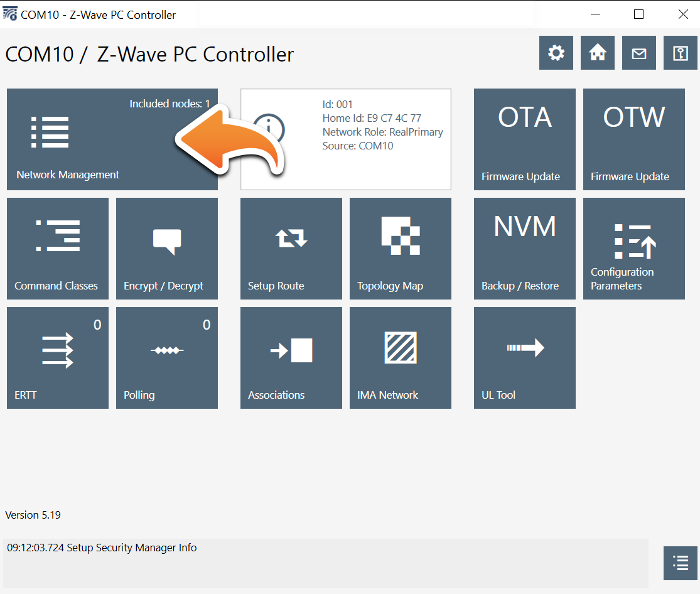
Task: Click the envelope mail button
Action: pyautogui.click(x=639, y=53)
